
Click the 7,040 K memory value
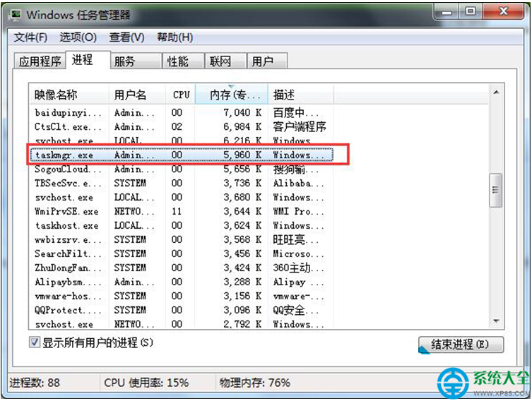[242, 112]
